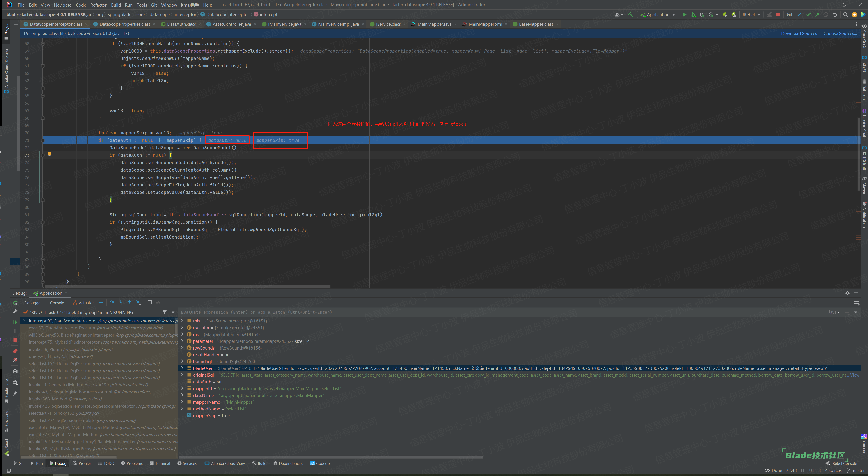Click the Rerun Application icon in Debug panel
The image size is (868, 476).
pos(15,303)
